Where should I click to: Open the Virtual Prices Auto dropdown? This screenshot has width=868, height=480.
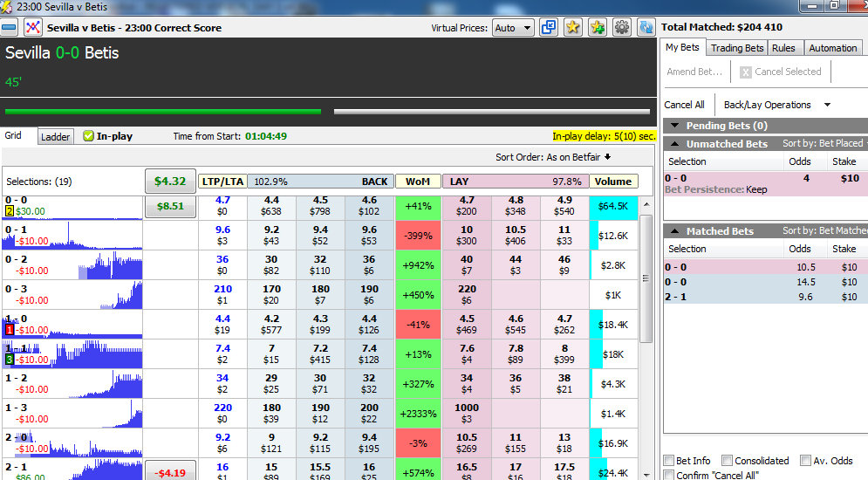[513, 28]
